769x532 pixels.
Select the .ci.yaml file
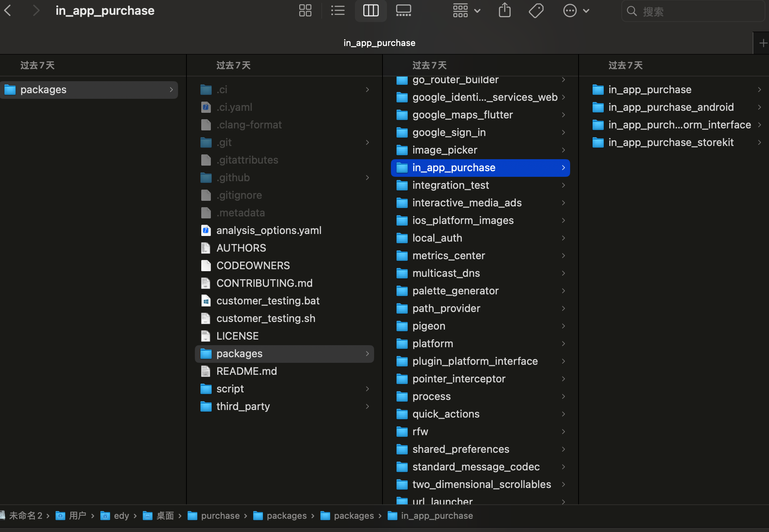click(284, 107)
